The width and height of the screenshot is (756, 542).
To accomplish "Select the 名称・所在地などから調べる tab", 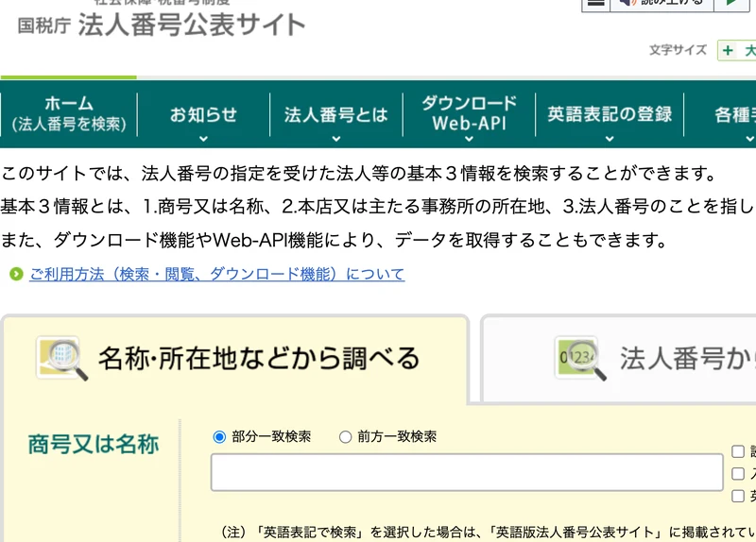I will [x=234, y=359].
